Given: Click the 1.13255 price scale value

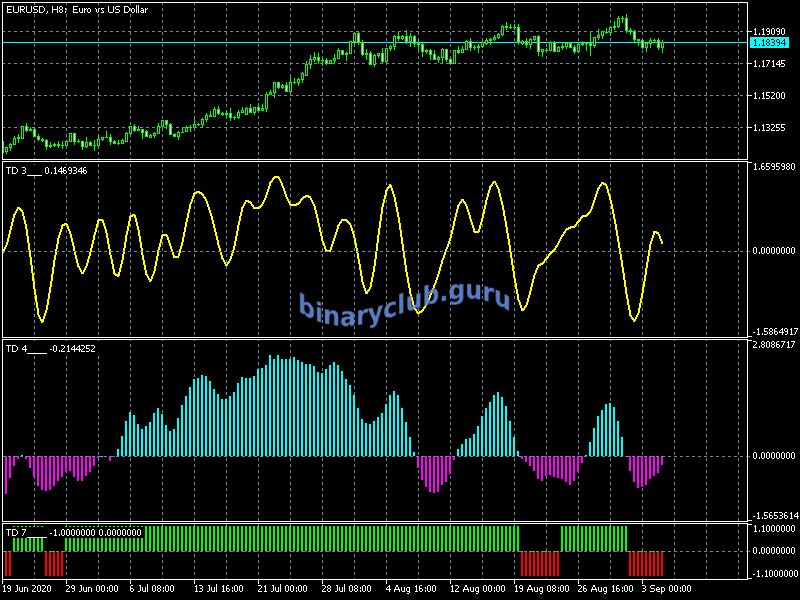Looking at the screenshot, I should pos(772,128).
